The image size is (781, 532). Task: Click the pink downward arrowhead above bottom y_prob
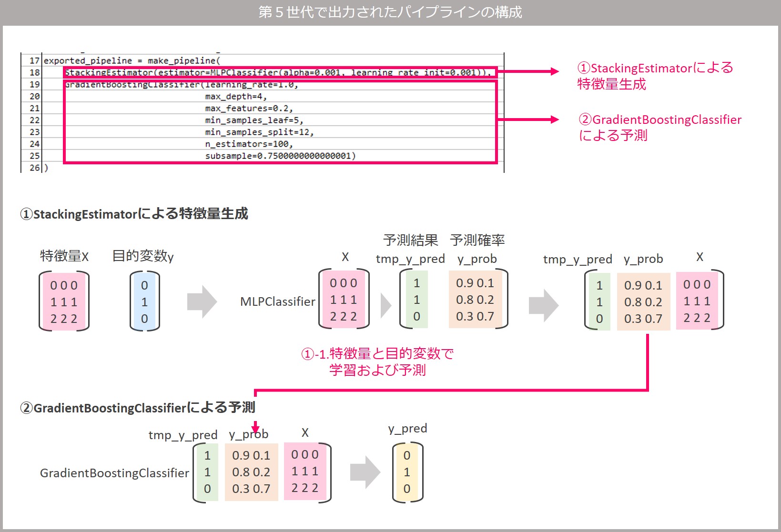(x=255, y=427)
